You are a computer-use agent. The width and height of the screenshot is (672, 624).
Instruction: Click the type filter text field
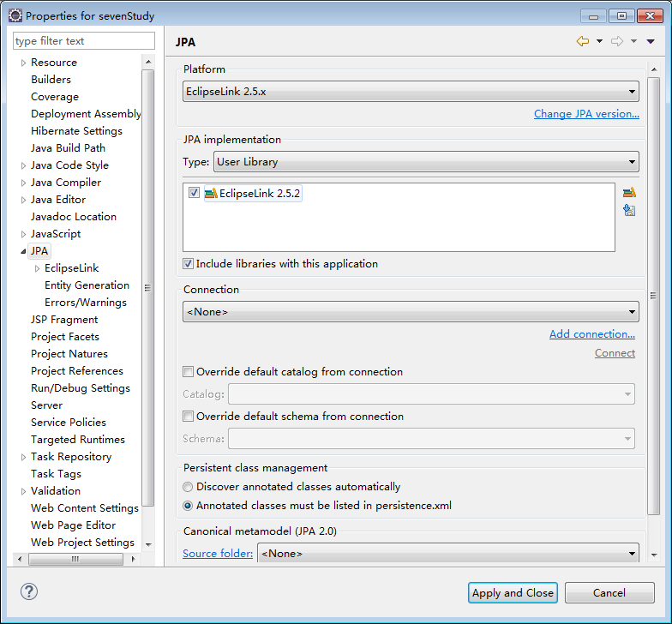point(84,41)
